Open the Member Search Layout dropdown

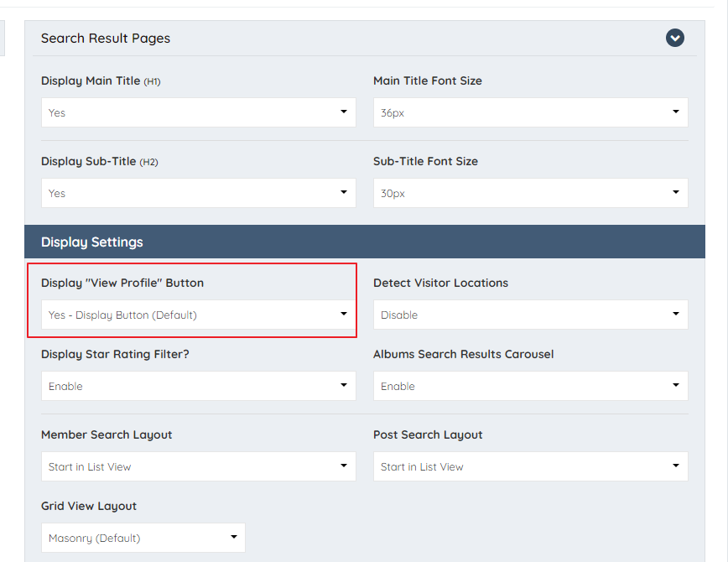(198, 466)
